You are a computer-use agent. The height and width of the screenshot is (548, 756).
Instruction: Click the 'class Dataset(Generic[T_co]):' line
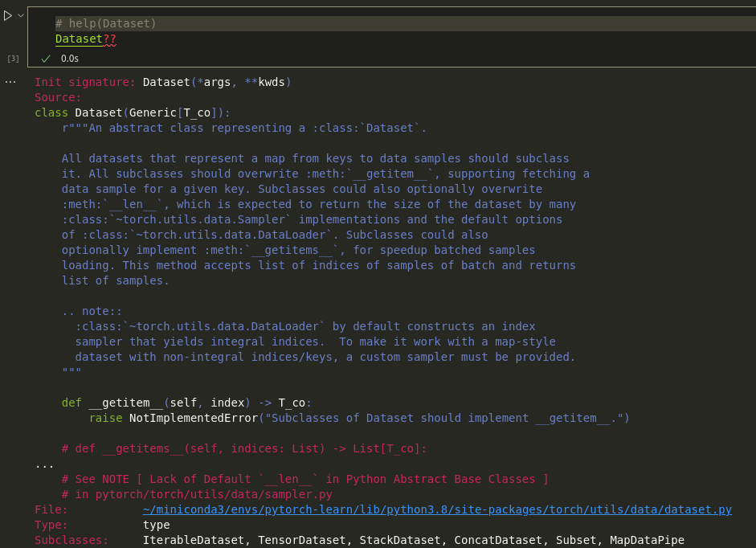(x=133, y=112)
